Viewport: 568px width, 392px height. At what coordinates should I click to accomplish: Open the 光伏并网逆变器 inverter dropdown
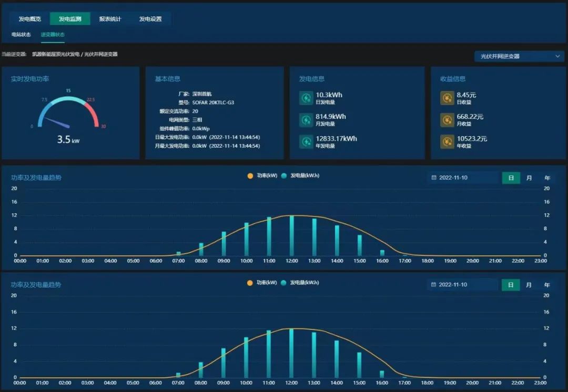519,56
